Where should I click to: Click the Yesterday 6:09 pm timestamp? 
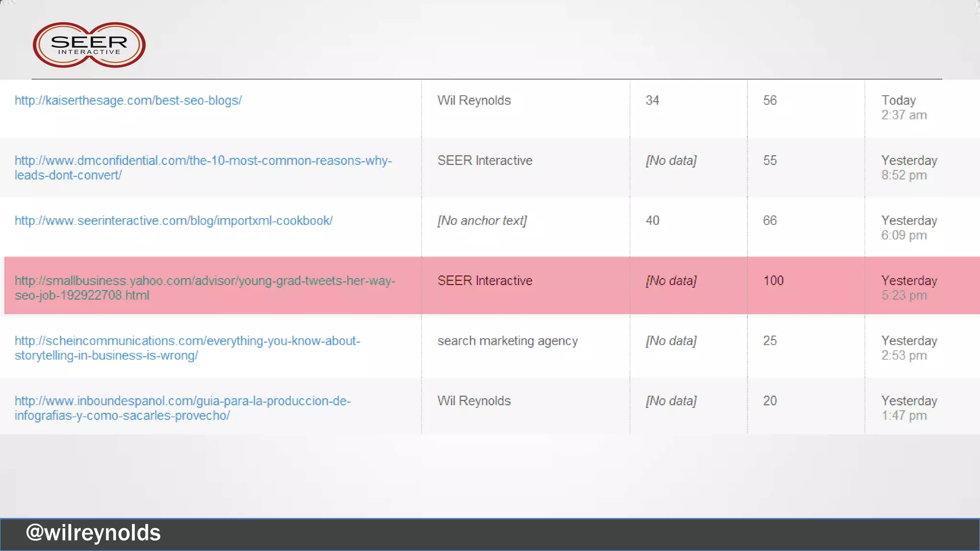click(x=909, y=228)
